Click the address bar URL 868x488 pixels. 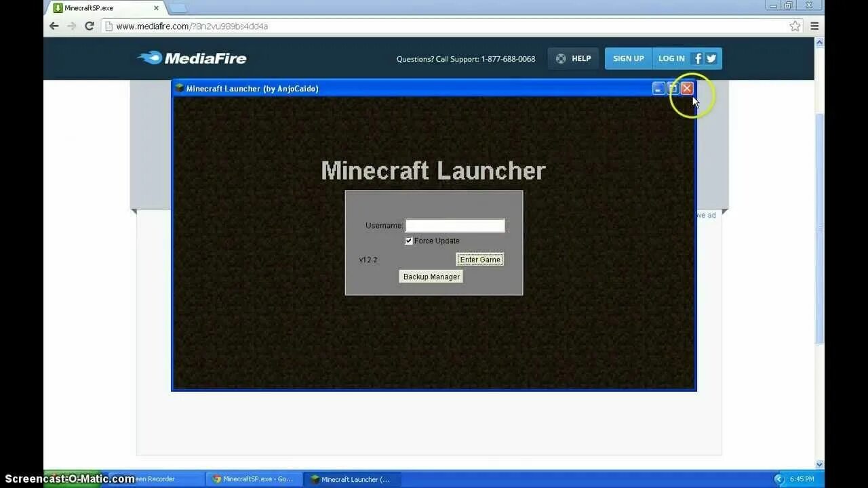click(192, 26)
